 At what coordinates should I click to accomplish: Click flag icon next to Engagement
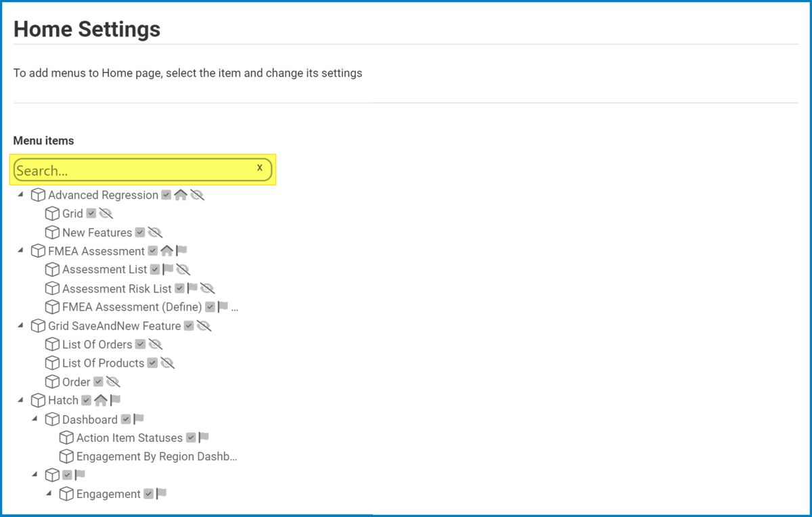[x=162, y=494]
